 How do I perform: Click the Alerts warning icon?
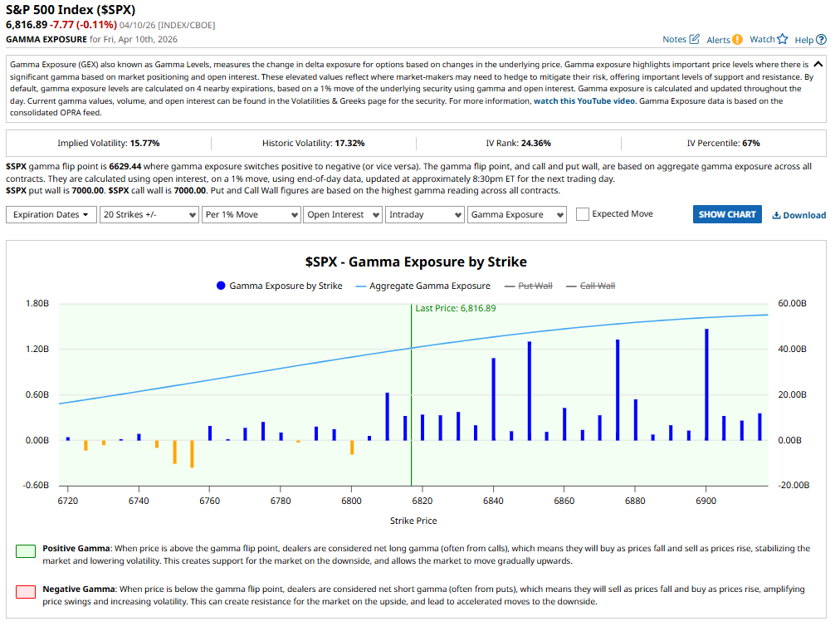click(737, 40)
